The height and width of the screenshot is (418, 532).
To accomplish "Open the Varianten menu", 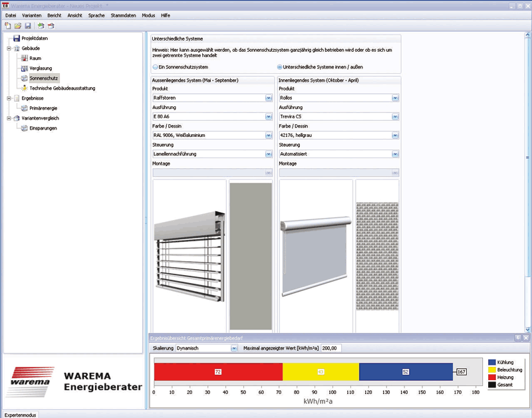I will [31, 15].
